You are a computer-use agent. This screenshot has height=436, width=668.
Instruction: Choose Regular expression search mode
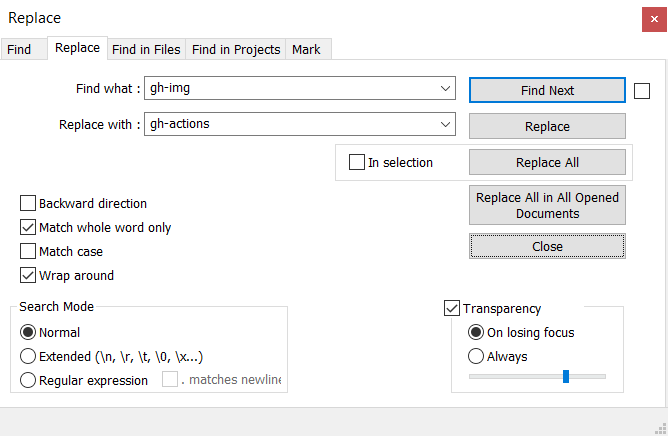click(x=28, y=380)
